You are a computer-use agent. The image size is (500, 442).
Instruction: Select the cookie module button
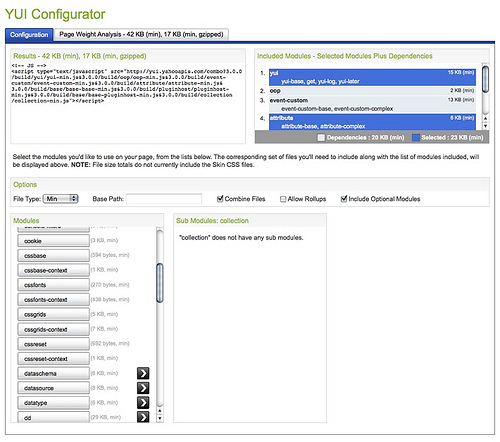(x=53, y=241)
